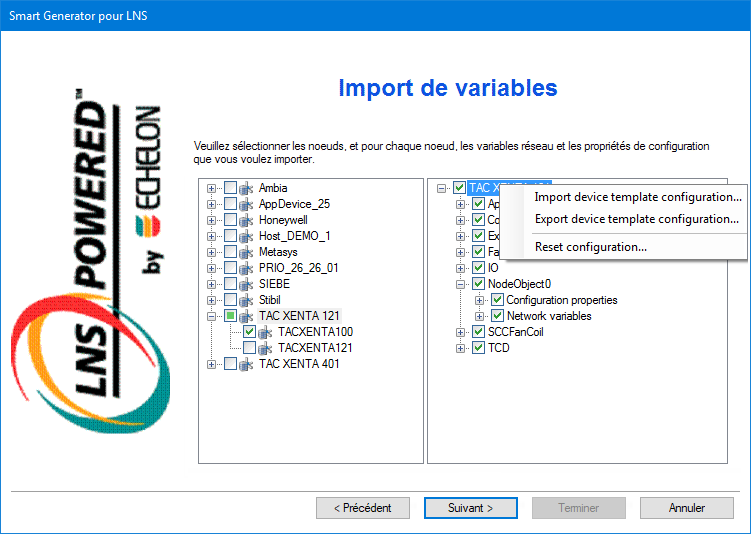Select the Network variables label
The image size is (751, 534).
click(x=549, y=316)
